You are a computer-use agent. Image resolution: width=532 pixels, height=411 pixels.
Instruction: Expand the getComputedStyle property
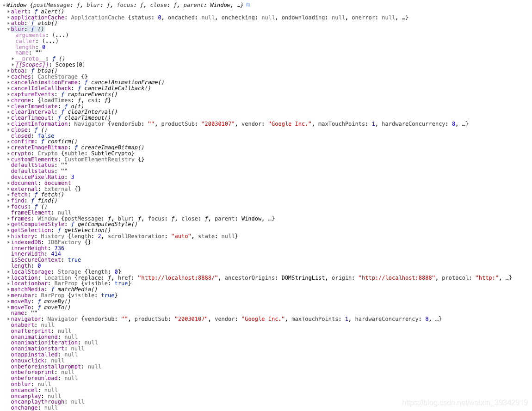pos(8,224)
